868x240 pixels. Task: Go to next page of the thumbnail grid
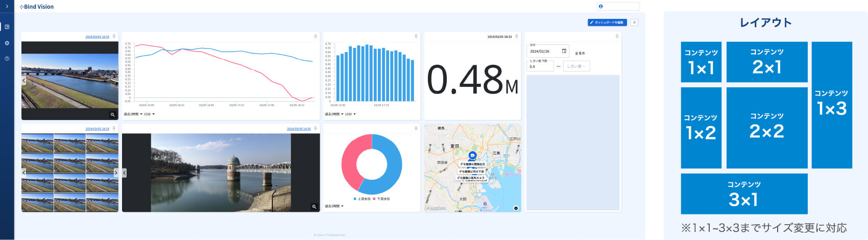[115, 173]
